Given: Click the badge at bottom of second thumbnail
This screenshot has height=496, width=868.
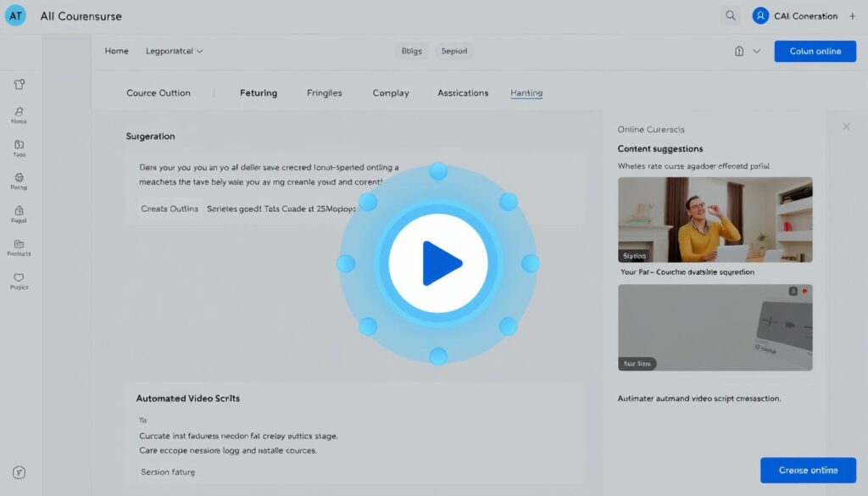Looking at the screenshot, I should point(637,364).
